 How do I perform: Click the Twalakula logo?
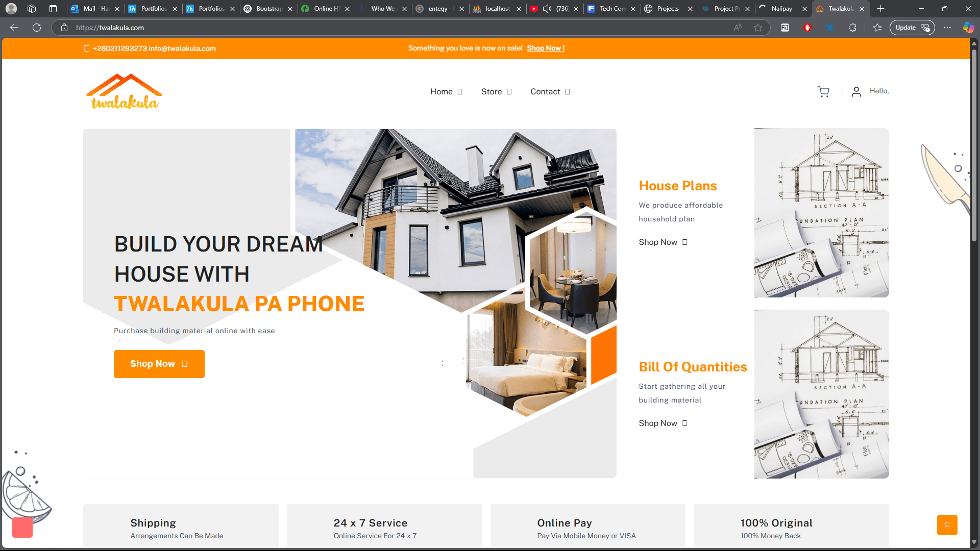tap(125, 91)
